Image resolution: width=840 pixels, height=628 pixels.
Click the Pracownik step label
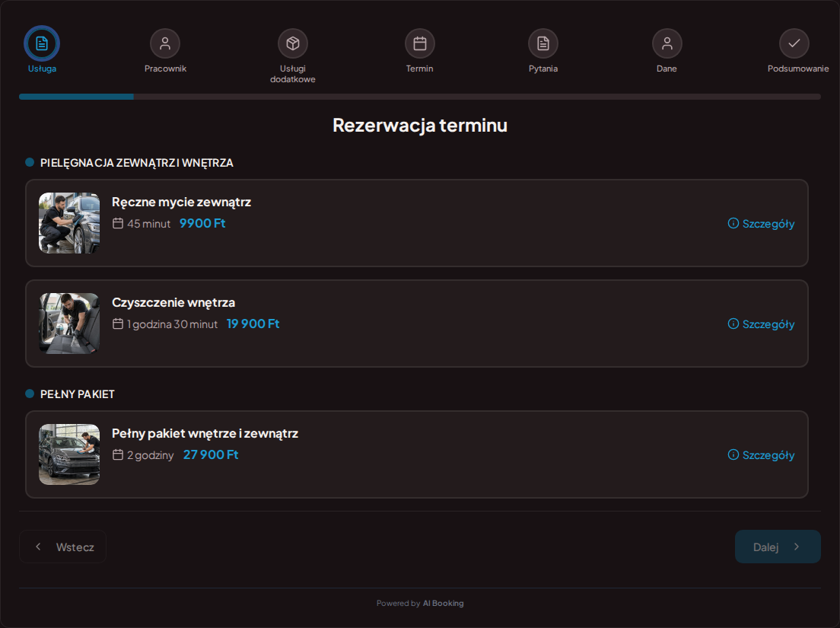165,69
